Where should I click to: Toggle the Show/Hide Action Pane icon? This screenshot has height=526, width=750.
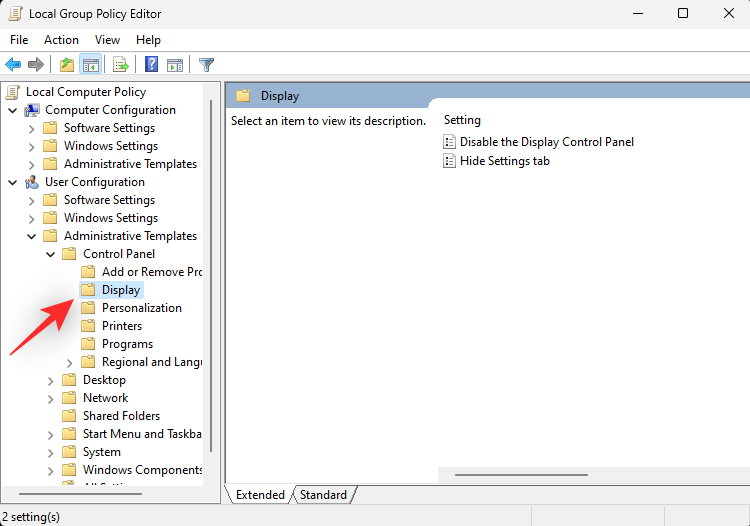point(175,65)
